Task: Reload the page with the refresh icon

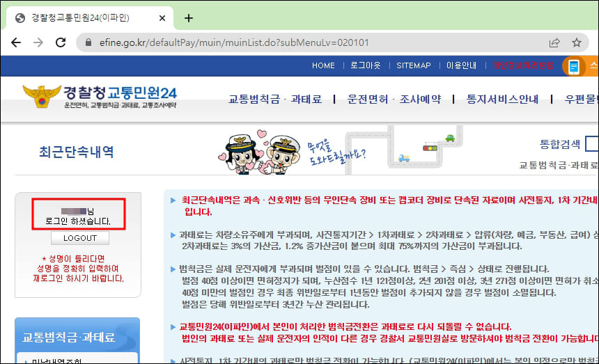Action: 61,42
